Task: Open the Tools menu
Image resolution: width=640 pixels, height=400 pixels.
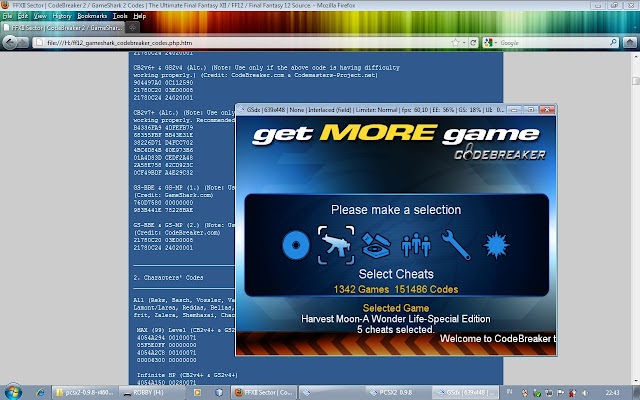Action: pos(120,16)
